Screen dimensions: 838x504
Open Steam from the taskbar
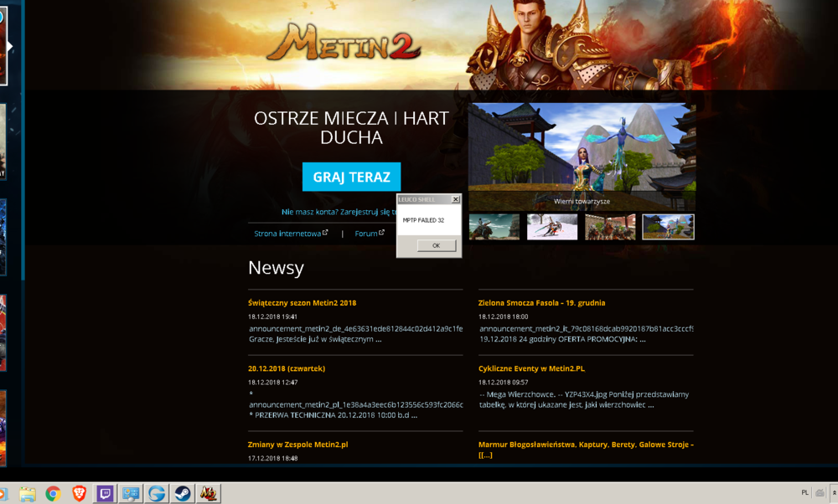click(x=182, y=494)
